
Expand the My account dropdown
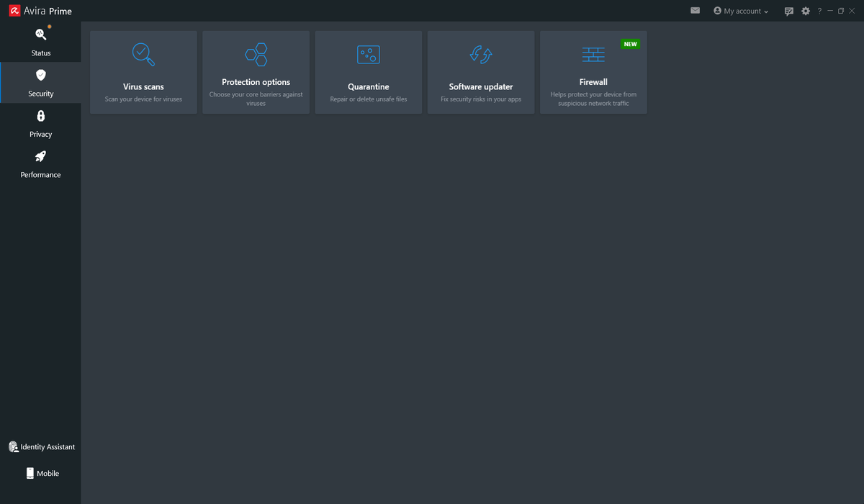point(740,11)
